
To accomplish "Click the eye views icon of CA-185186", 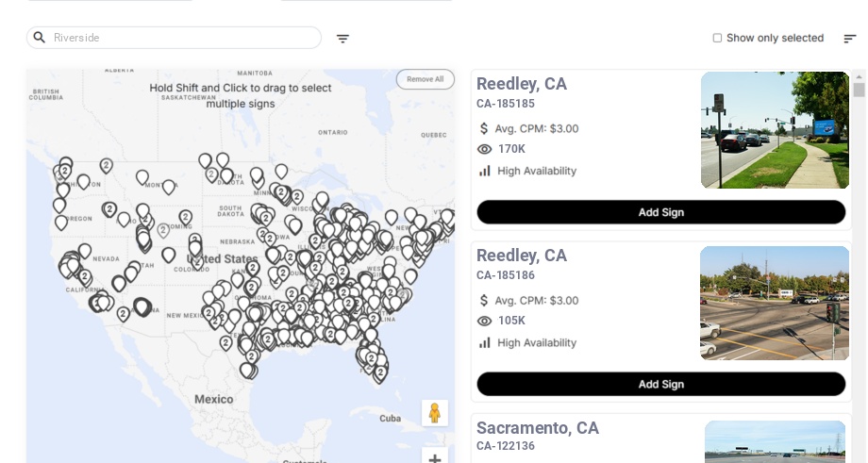I will (x=485, y=321).
